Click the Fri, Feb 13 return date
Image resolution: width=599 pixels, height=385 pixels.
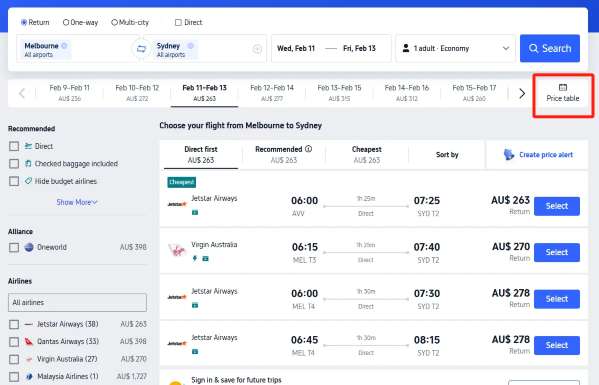tap(359, 49)
